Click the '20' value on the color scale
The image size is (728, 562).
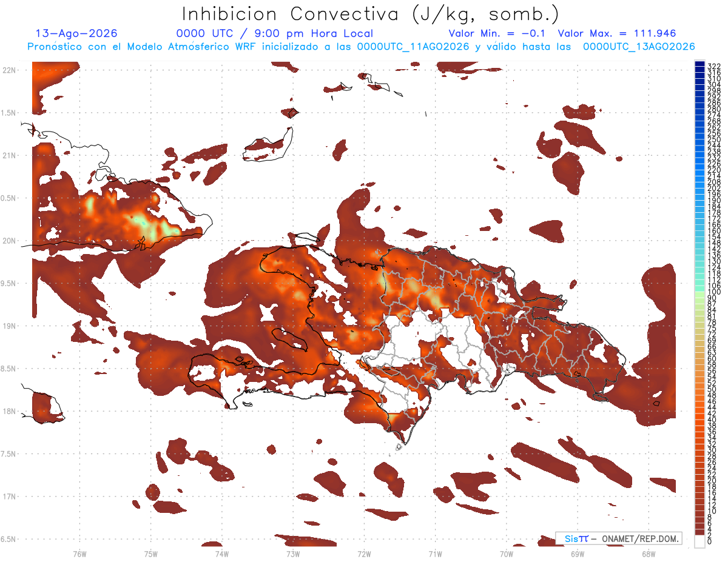pyautogui.click(x=712, y=481)
